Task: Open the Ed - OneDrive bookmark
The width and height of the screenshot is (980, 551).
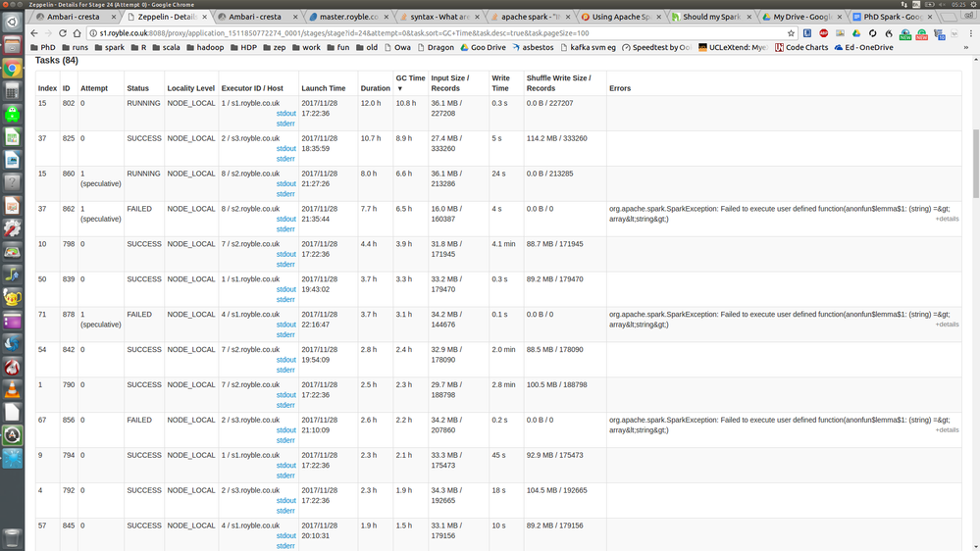Action: click(x=863, y=47)
